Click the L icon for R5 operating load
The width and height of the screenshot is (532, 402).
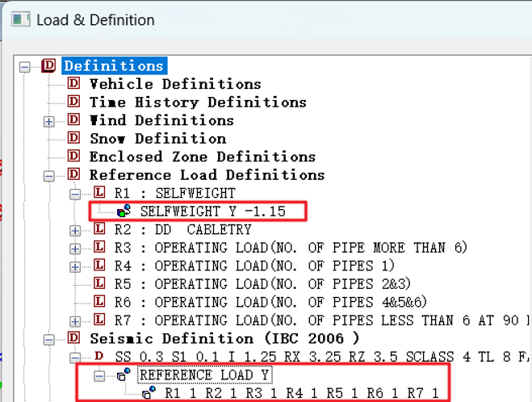point(99,283)
